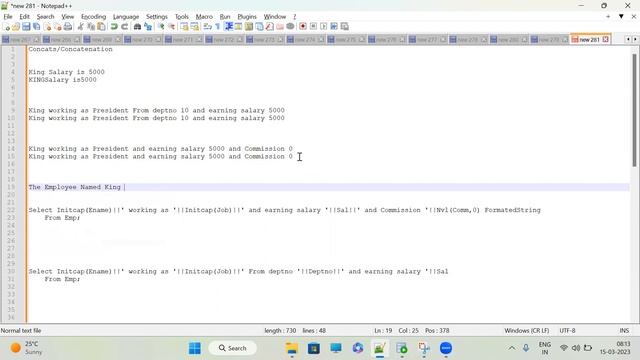Open the Language menu
The width and height of the screenshot is (640, 360).
pyautogui.click(x=126, y=17)
